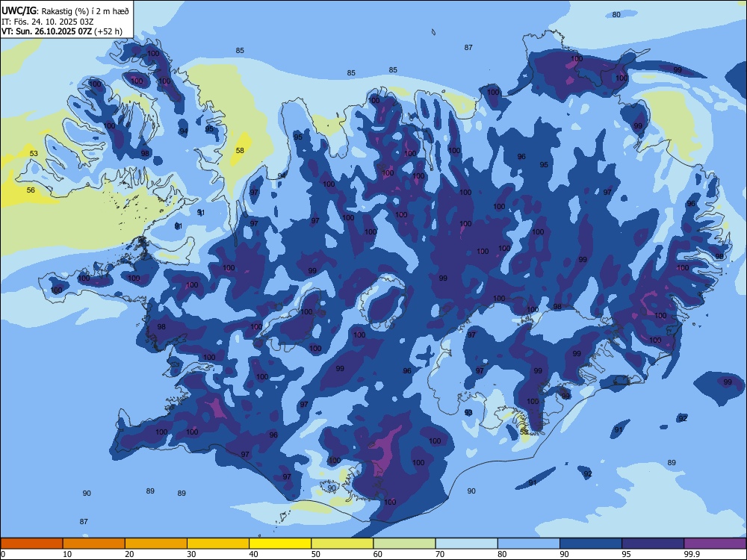This screenshot has height=560, width=747.
Task: Select the 50–60 pale yellow legend swatch
Action: (x=342, y=544)
